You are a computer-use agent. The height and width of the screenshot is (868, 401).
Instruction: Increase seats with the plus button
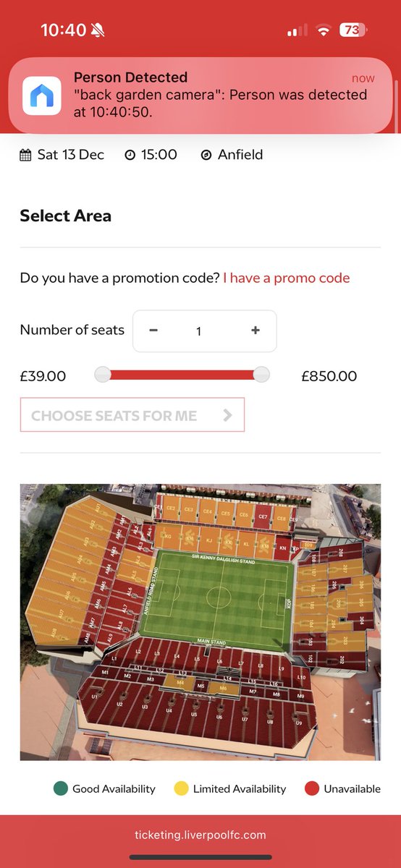(255, 331)
